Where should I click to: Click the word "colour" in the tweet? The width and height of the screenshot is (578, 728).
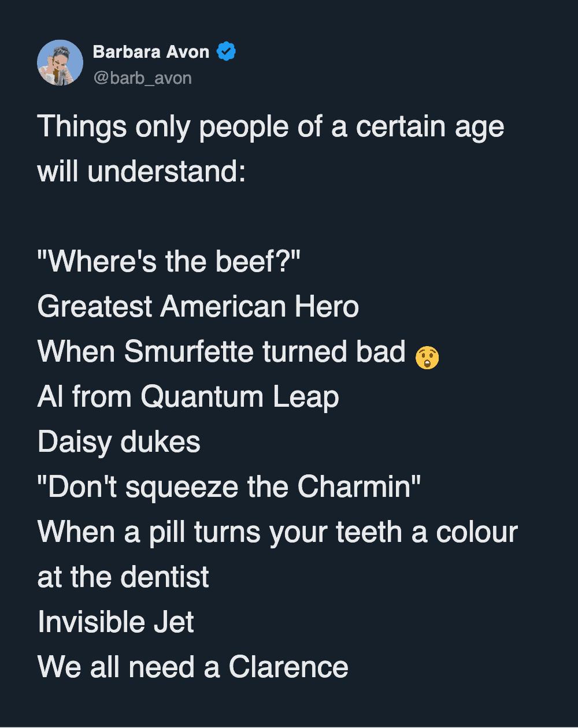477,532
